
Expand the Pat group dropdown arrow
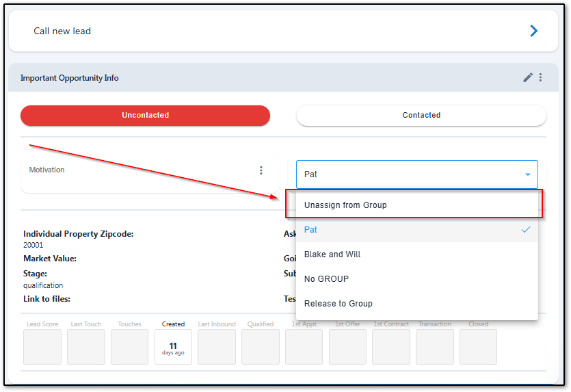527,174
